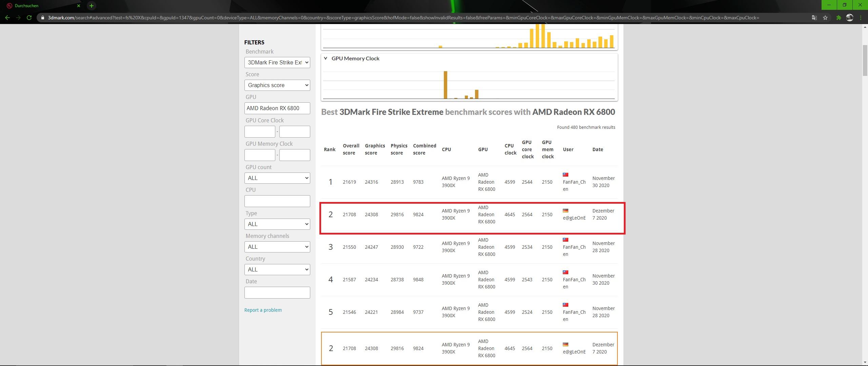Open the Country filter dropdown
Viewport: 868px width, 366px height.
[x=277, y=269]
